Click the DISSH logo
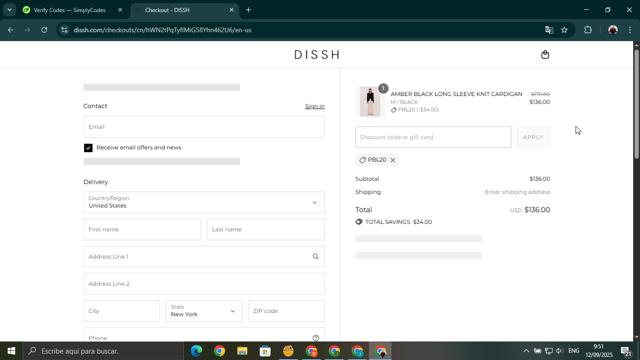This screenshot has width=640, height=360. click(x=317, y=55)
